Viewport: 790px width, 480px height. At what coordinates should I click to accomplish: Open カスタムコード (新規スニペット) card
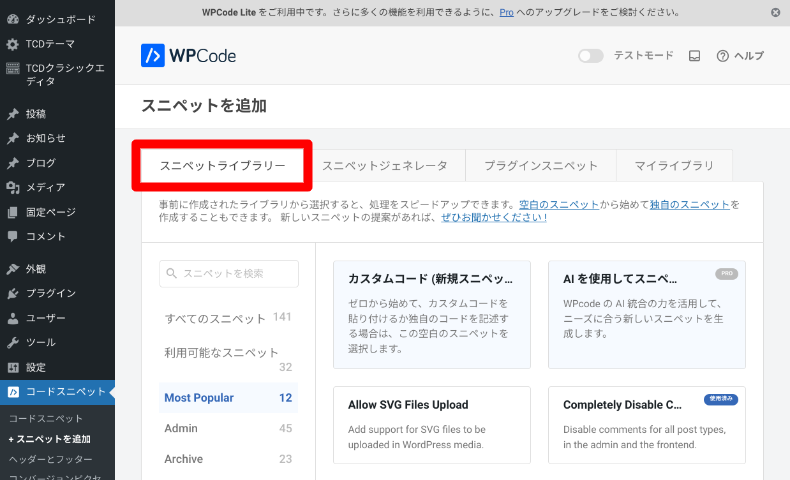click(432, 314)
